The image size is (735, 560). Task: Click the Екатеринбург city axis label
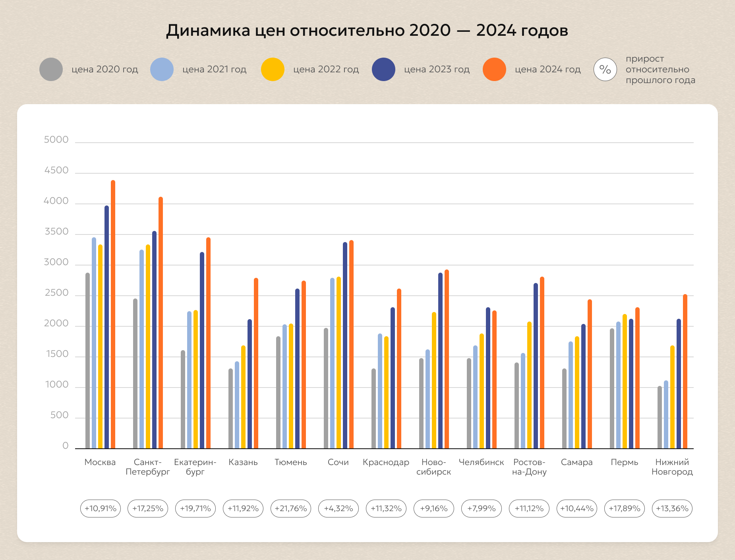[x=195, y=467]
